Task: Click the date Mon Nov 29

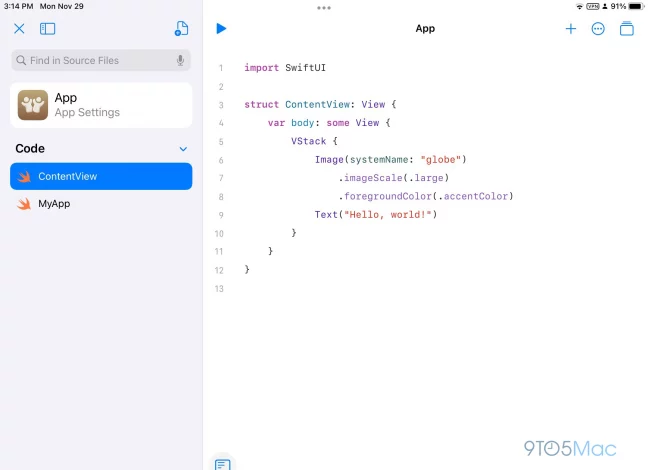Action: tap(62, 6)
